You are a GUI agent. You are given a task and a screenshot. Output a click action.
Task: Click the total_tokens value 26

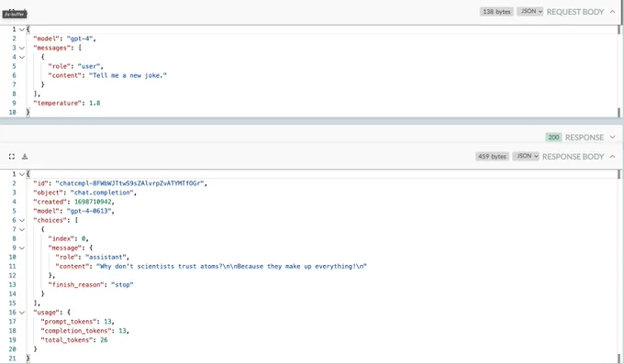(104, 340)
